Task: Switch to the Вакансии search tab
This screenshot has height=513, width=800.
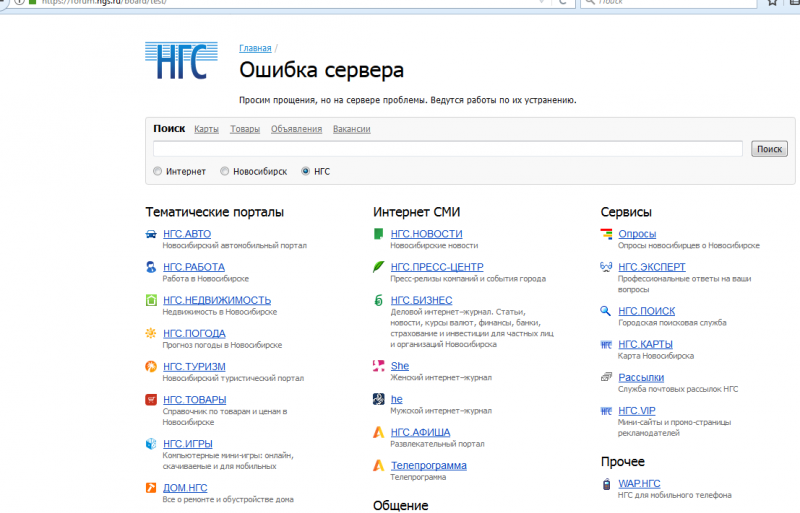Action: pos(352,129)
